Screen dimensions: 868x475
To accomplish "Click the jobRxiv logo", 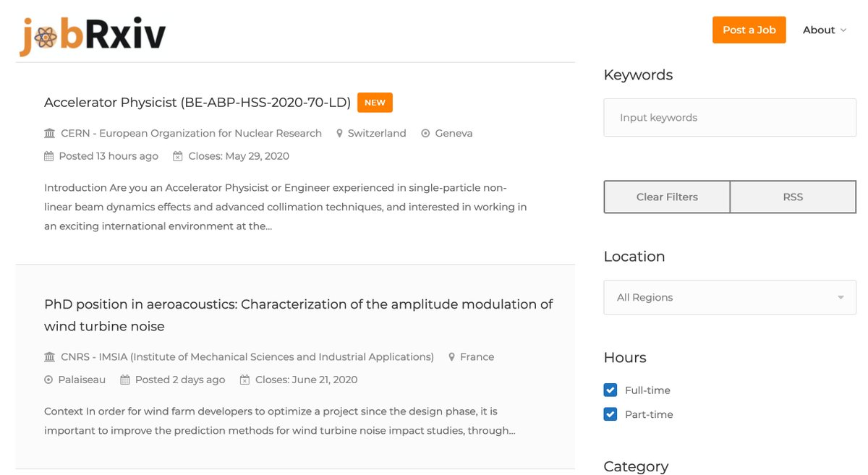I will coord(93,35).
